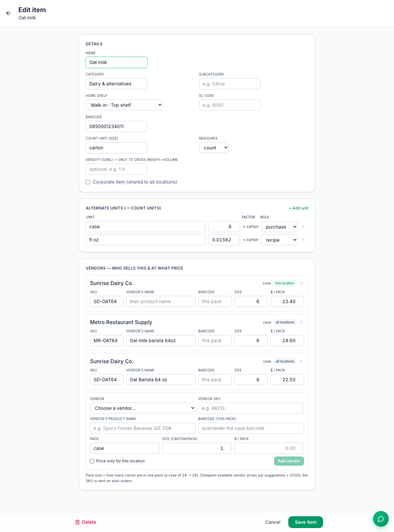
Task: Edit the fl oz unit name field
Action: point(146,240)
